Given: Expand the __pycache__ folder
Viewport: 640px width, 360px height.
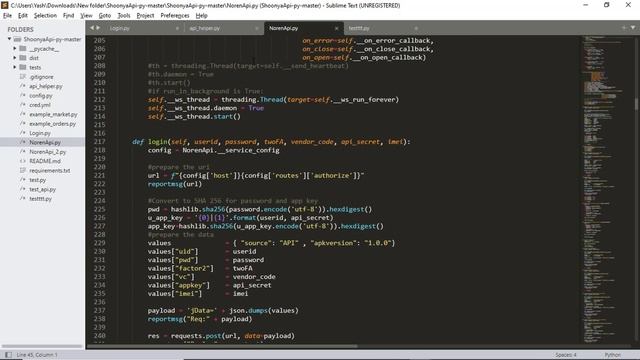Looking at the screenshot, I should tap(15, 49).
